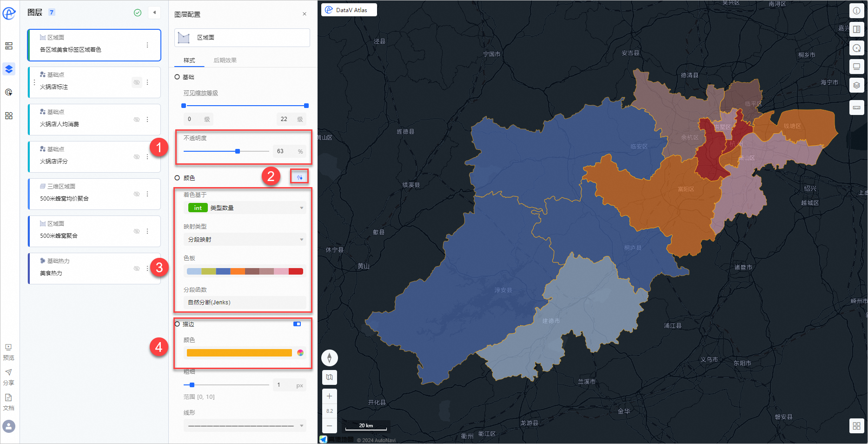This screenshot has height=444, width=868.
Task: Toggle the 颜色 data-mapping switch icon
Action: (x=299, y=177)
